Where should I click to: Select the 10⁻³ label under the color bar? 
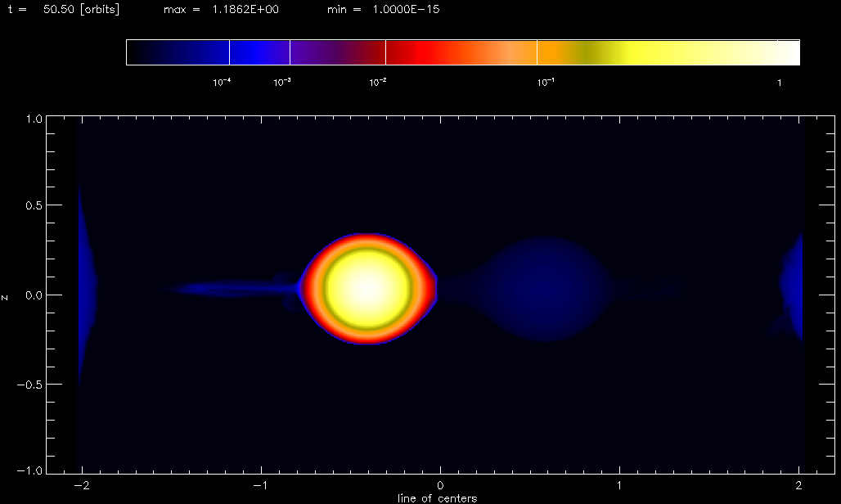(282, 83)
